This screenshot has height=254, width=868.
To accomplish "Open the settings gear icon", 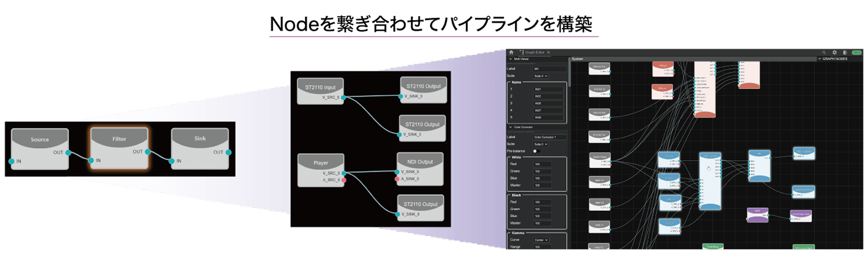I will pos(834,53).
